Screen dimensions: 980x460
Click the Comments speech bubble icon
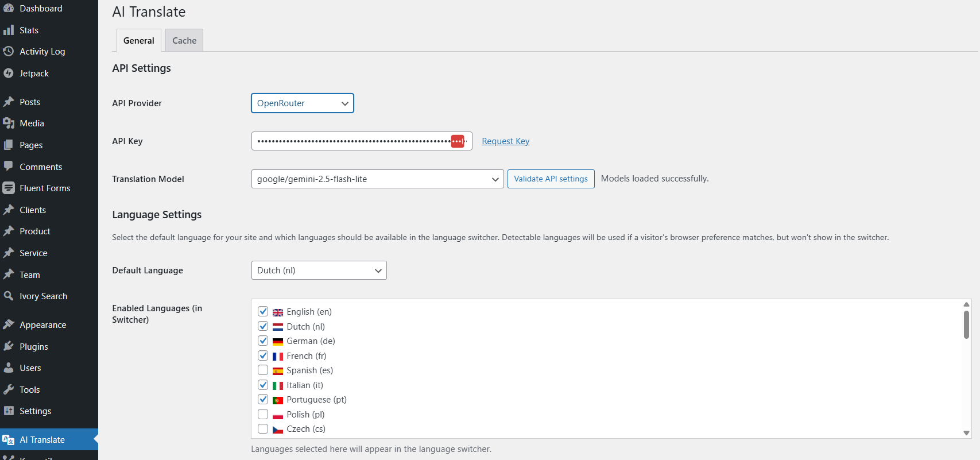click(x=9, y=166)
